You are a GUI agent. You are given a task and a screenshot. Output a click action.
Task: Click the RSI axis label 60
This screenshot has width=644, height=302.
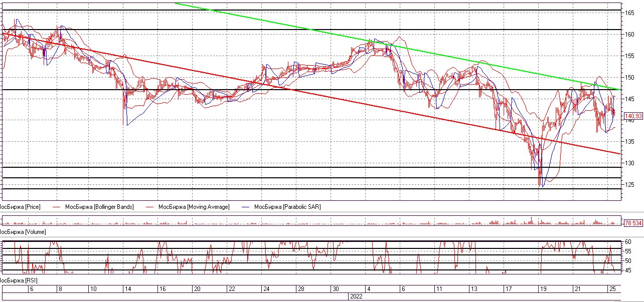pyautogui.click(x=628, y=242)
